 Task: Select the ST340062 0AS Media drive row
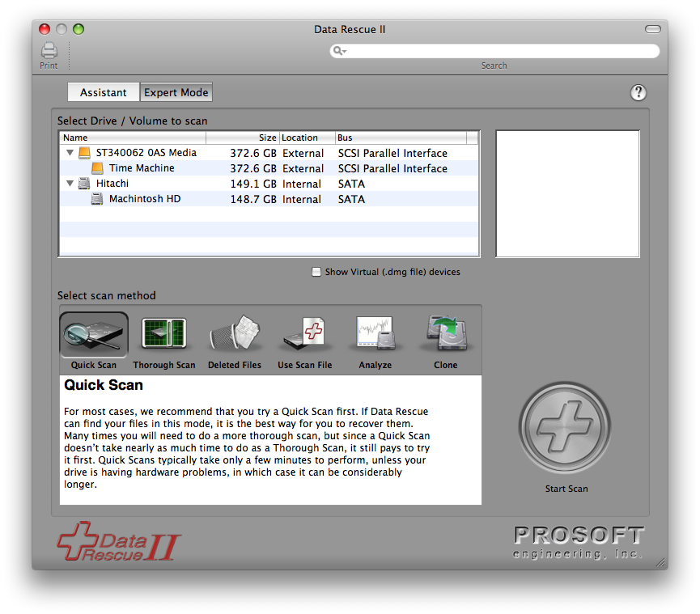point(269,153)
